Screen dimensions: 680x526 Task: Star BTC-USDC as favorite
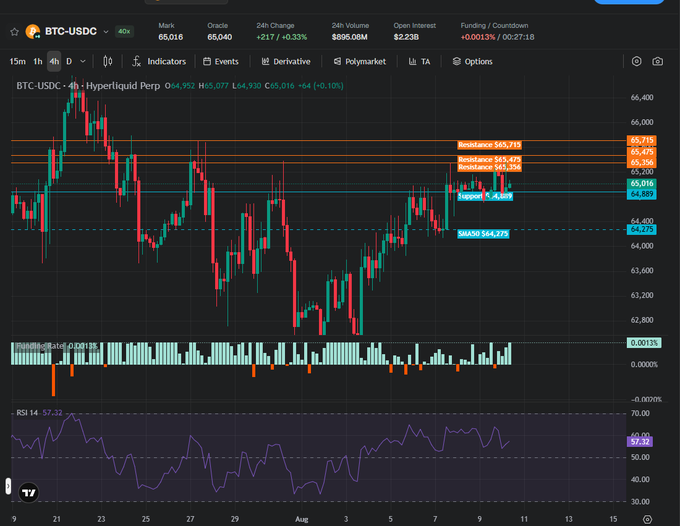click(14, 32)
